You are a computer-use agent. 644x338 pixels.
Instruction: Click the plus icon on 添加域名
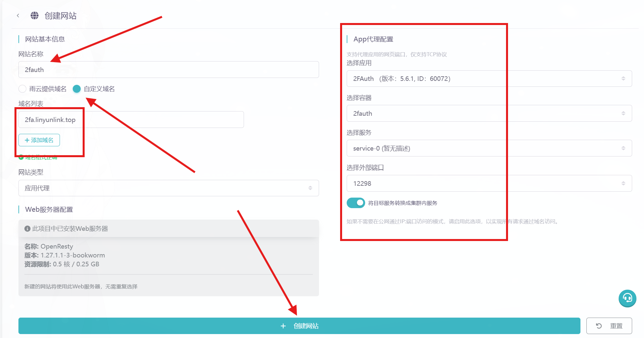click(x=27, y=140)
